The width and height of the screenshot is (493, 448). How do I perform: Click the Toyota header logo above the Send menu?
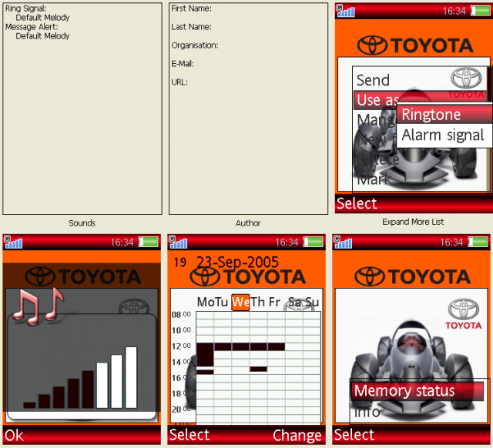click(x=415, y=45)
